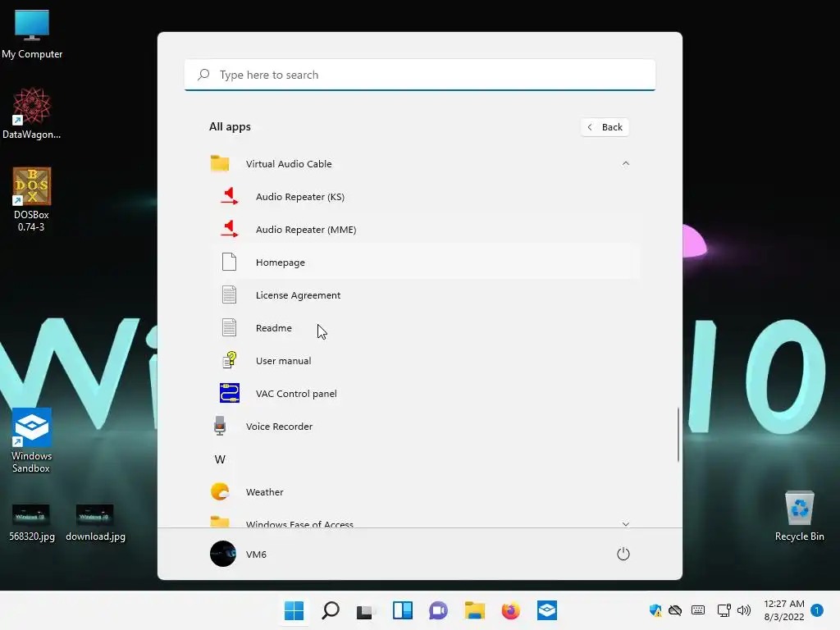Open Windows Sandbox from the taskbar
The width and height of the screenshot is (840, 630).
pyautogui.click(x=547, y=610)
